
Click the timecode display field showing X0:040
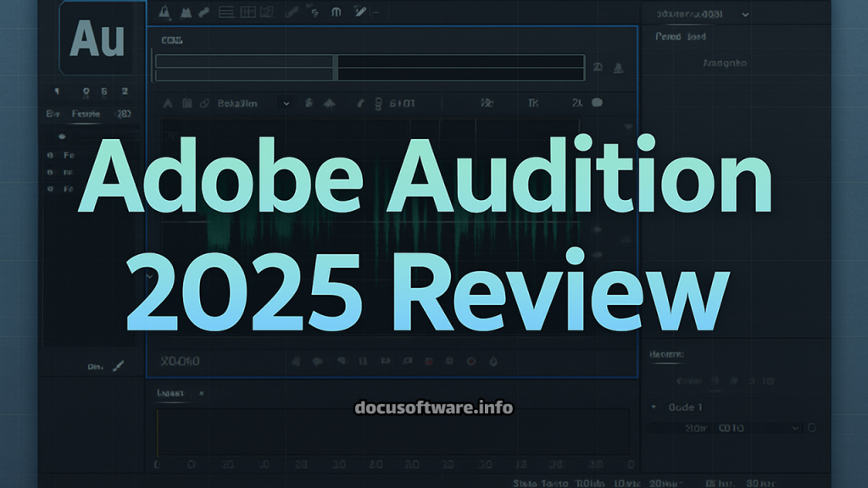coord(178,362)
